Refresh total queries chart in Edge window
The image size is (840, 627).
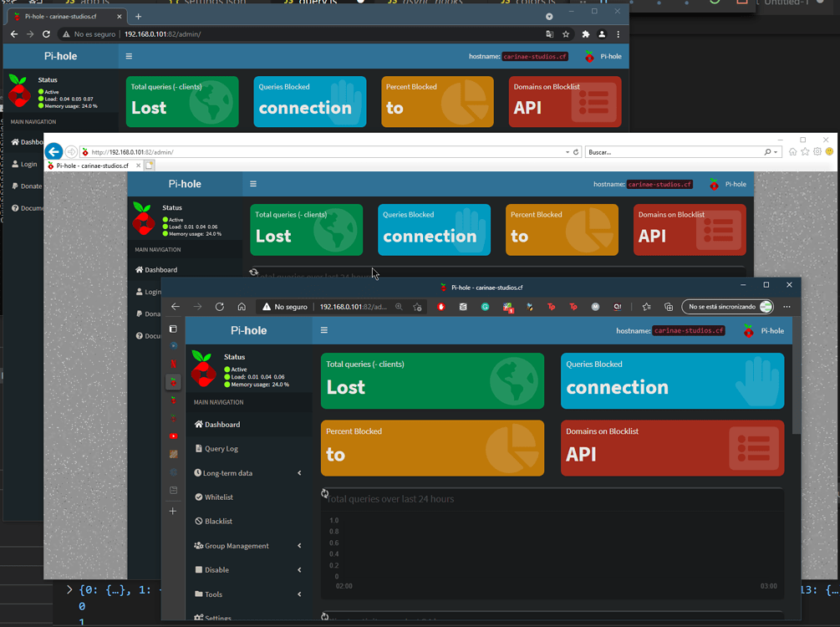point(324,493)
